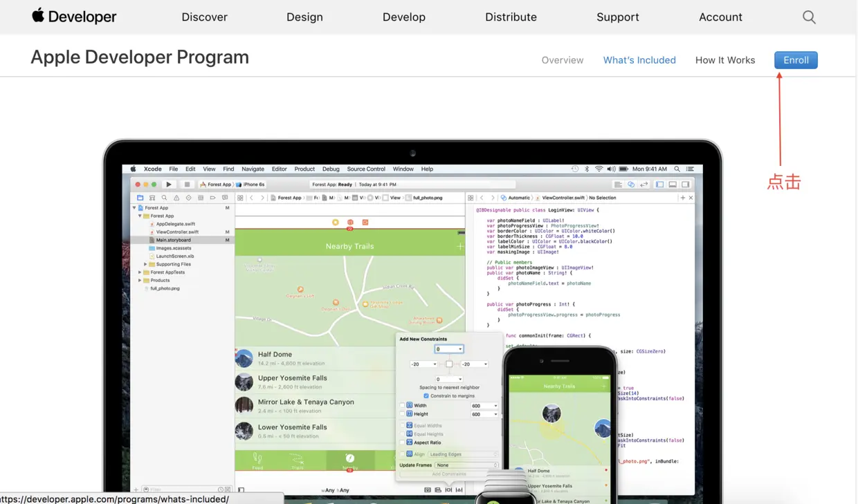Toggle the Xcode navigator pane button
Screen dimensions: 858x504
pos(659,185)
